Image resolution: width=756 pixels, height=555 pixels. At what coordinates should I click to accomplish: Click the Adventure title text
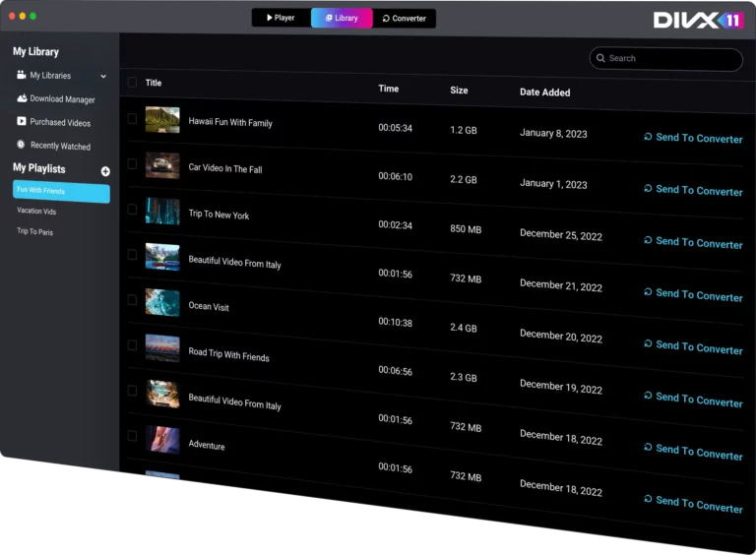(207, 445)
